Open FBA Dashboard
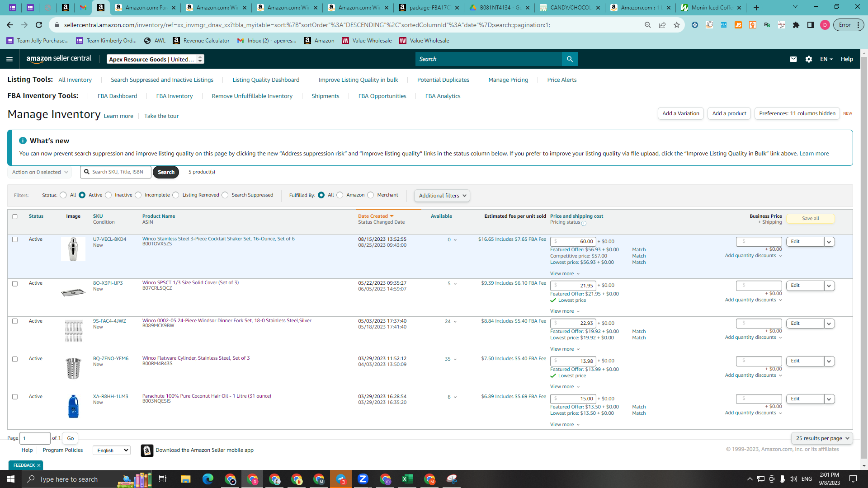868x488 pixels. [117, 96]
